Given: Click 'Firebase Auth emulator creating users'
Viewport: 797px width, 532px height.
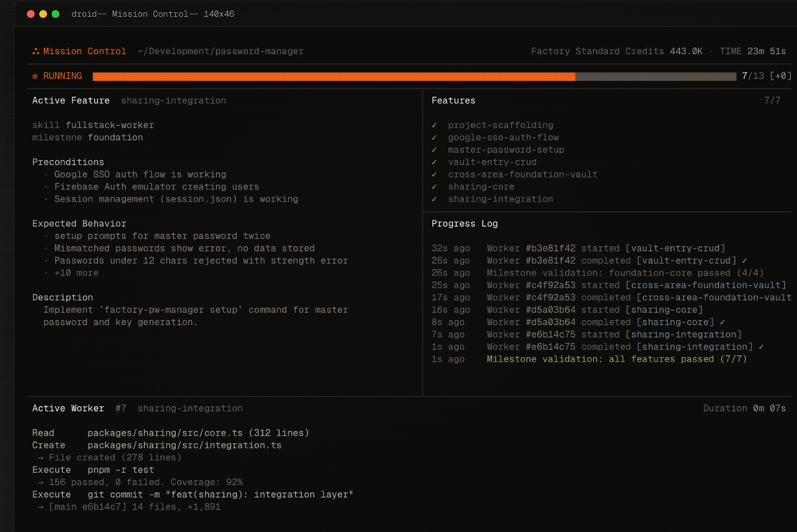Looking at the screenshot, I should tap(156, 186).
